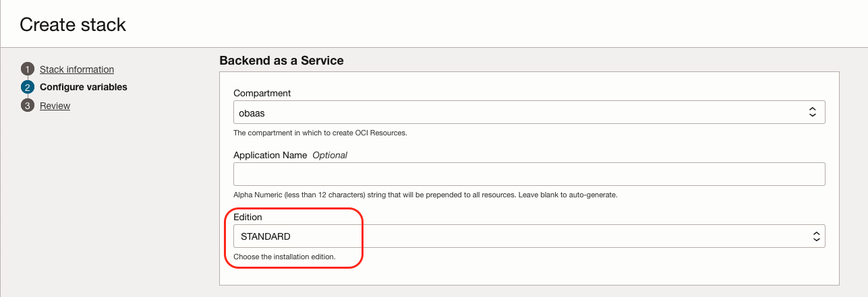
Task: Click the Compartment dropdown chevron arrows
Action: click(813, 112)
